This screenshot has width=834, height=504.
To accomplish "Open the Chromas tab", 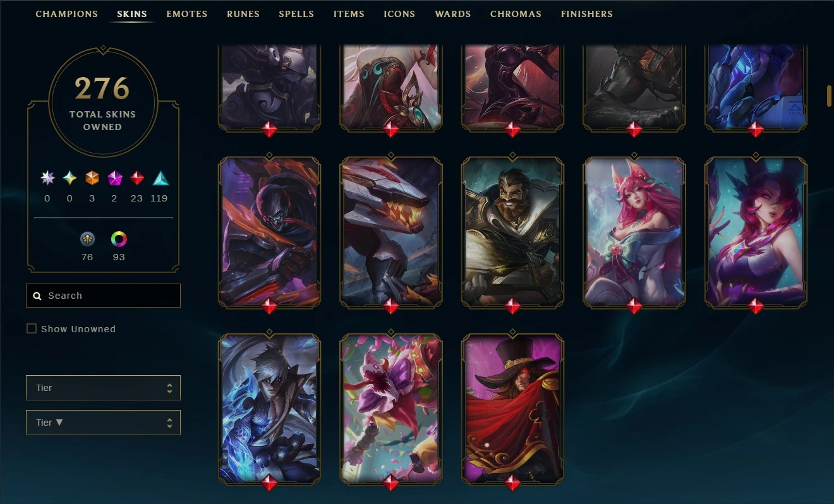I will pyautogui.click(x=516, y=14).
